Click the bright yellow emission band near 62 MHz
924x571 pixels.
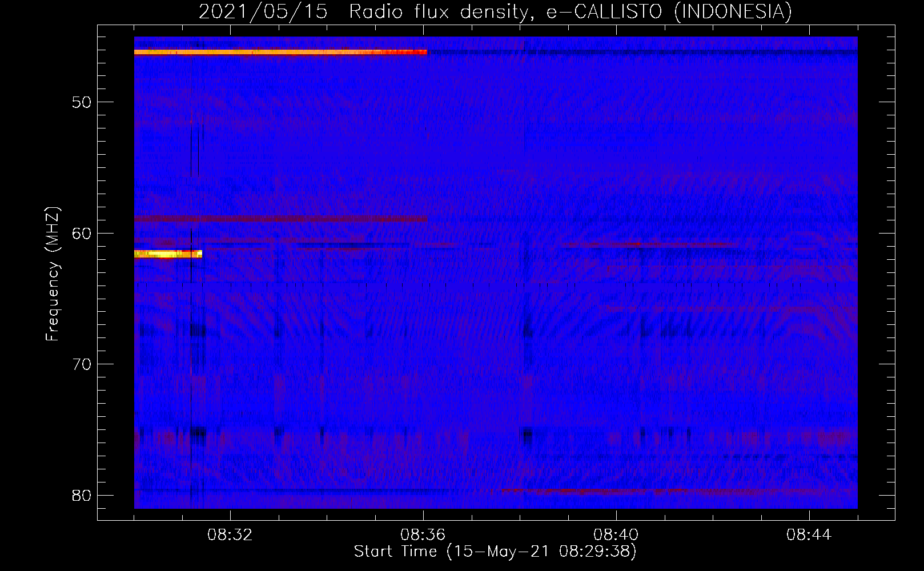coord(168,254)
